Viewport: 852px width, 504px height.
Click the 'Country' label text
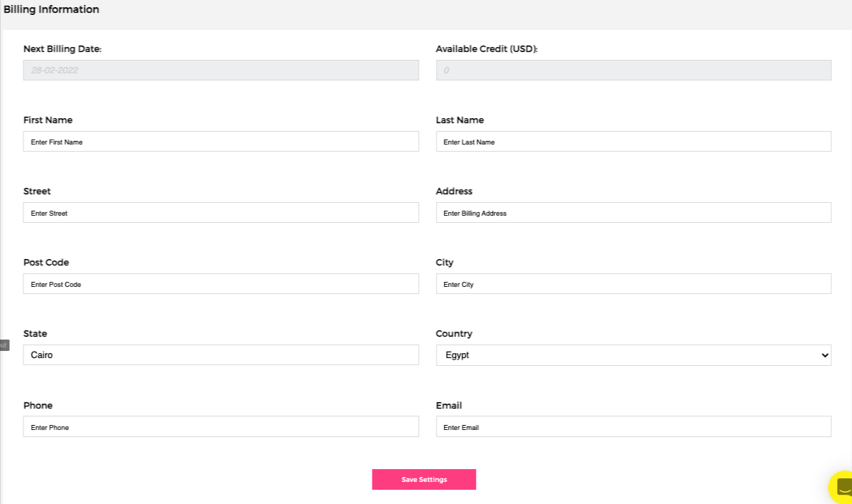coord(454,334)
